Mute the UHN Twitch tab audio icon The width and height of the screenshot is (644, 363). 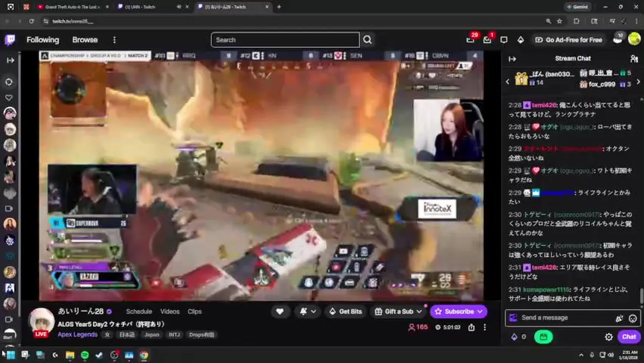tap(178, 7)
